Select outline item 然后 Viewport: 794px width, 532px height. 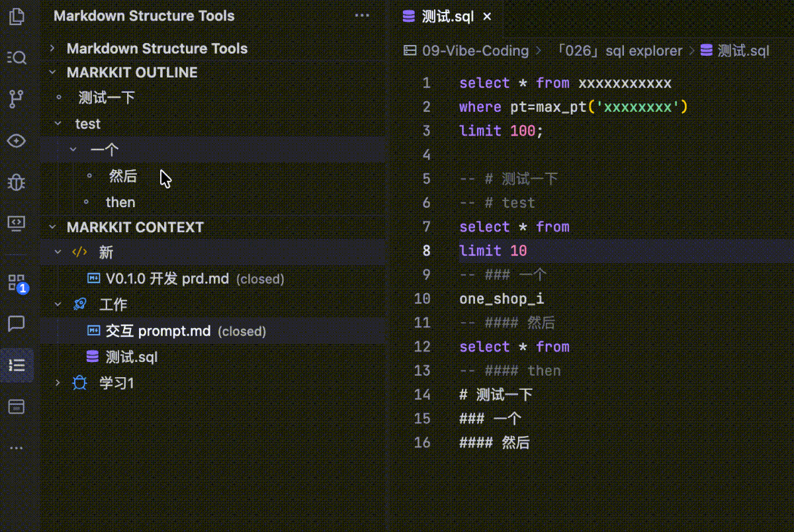123,176
